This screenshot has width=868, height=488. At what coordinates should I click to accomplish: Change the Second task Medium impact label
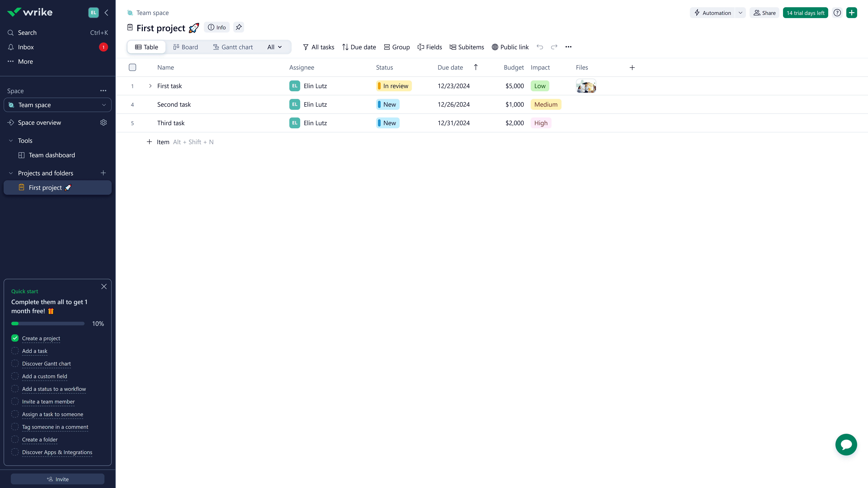(x=546, y=104)
